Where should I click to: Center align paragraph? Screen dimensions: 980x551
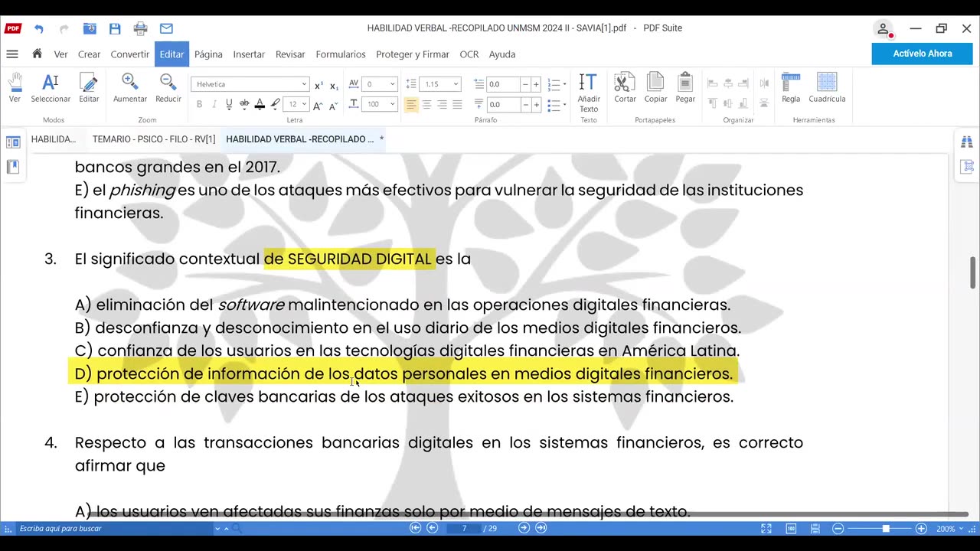(x=426, y=105)
